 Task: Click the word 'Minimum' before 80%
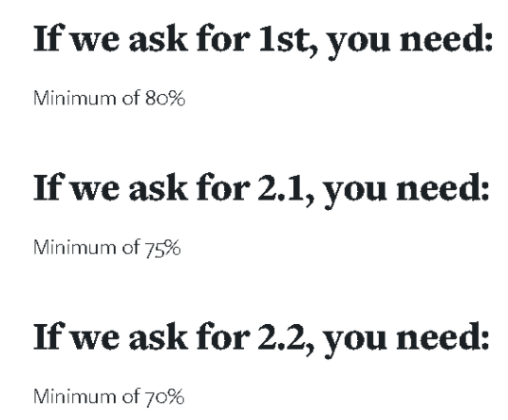pyautogui.click(x=74, y=98)
